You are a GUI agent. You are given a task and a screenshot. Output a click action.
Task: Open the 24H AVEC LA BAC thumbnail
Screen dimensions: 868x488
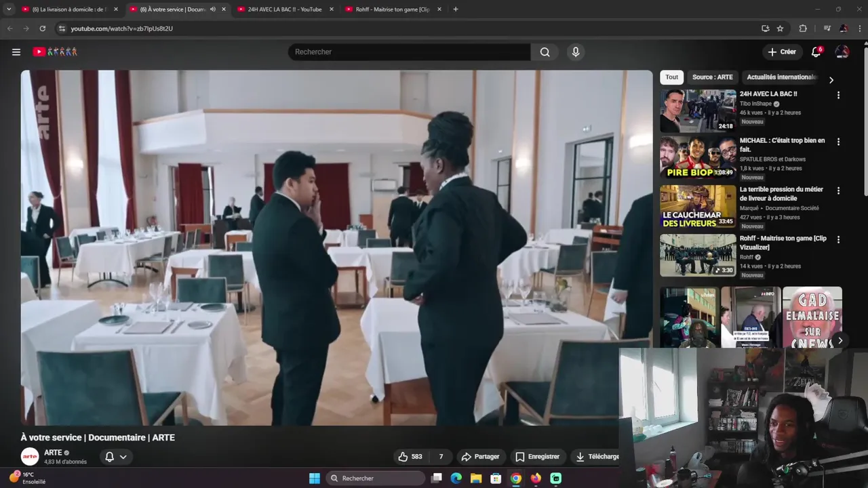(698, 111)
